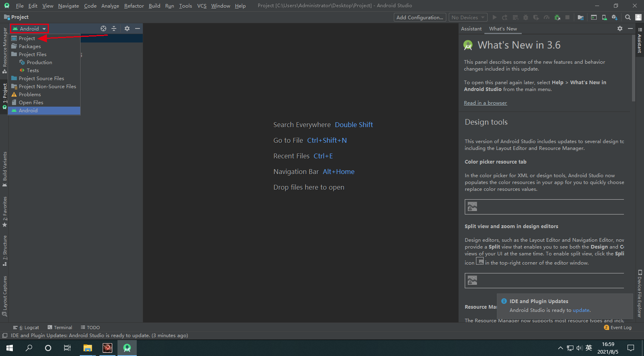The width and height of the screenshot is (644, 356).
Task: Click the locate/select opened file icon
Action: pyautogui.click(x=103, y=28)
